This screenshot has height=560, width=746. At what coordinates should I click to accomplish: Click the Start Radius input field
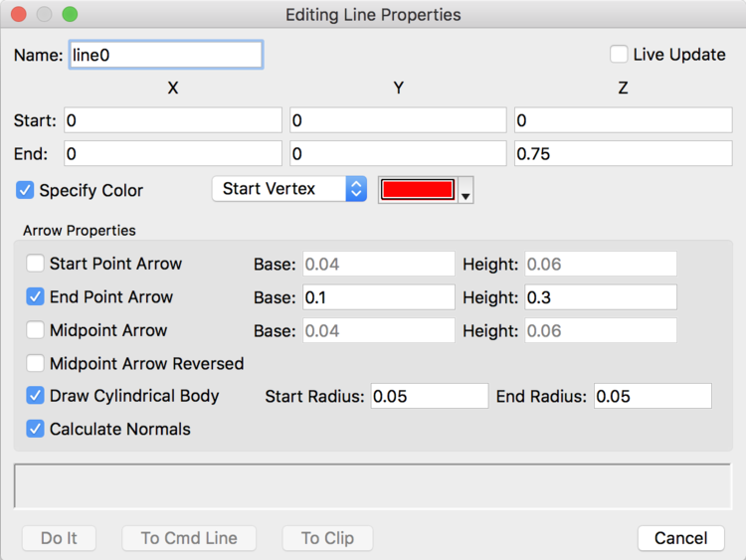click(x=430, y=396)
